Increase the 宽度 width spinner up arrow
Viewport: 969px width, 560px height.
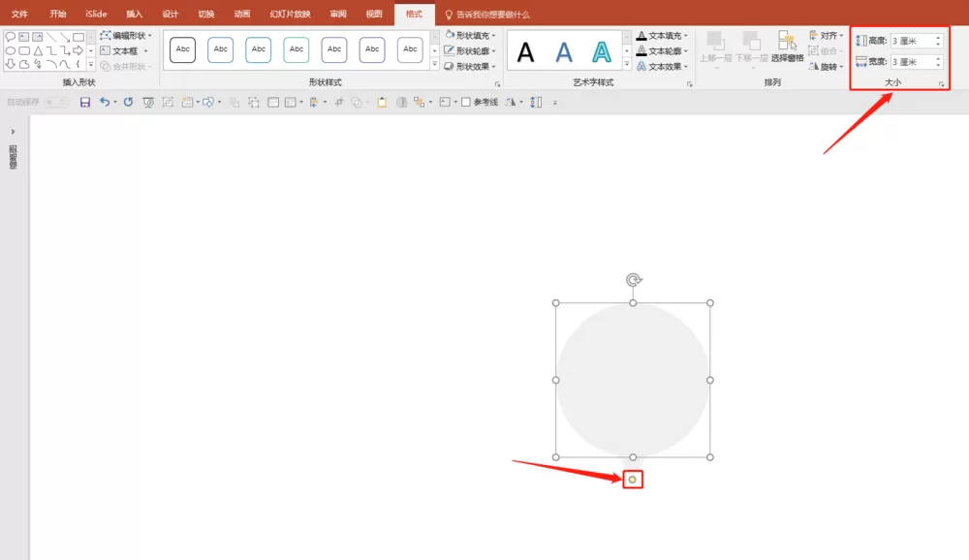(938, 59)
